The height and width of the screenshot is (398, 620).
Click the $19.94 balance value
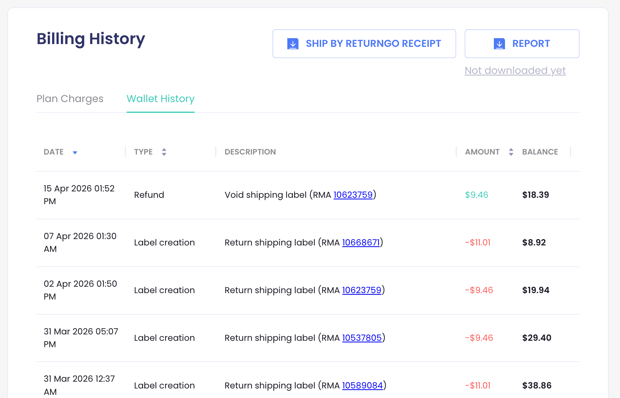click(x=536, y=290)
